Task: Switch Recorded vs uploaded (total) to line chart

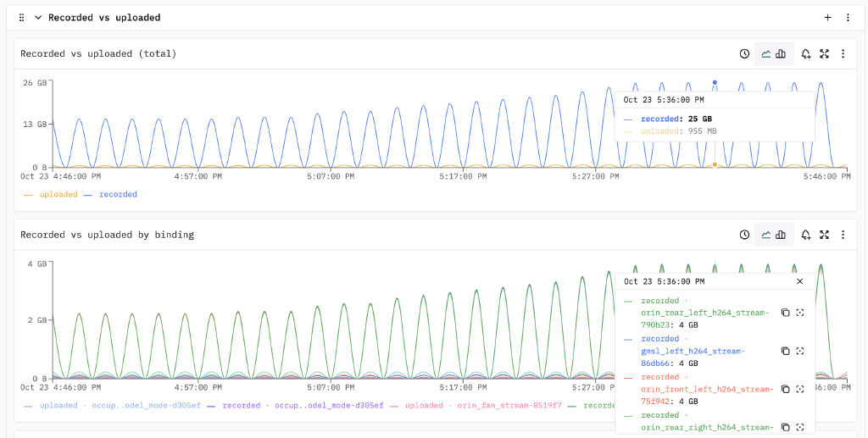Action: (765, 53)
